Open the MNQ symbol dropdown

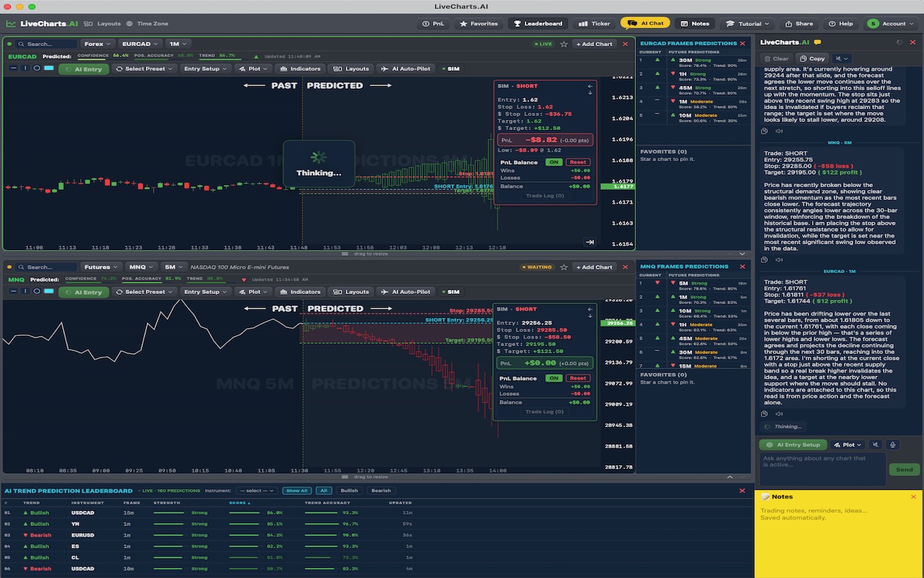(x=140, y=267)
